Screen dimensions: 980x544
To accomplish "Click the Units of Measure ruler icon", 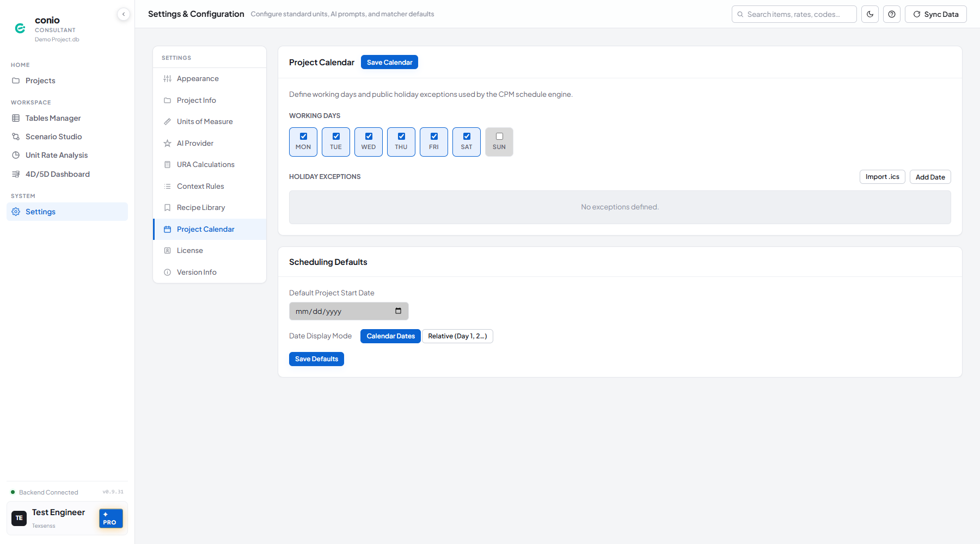I will (x=167, y=122).
